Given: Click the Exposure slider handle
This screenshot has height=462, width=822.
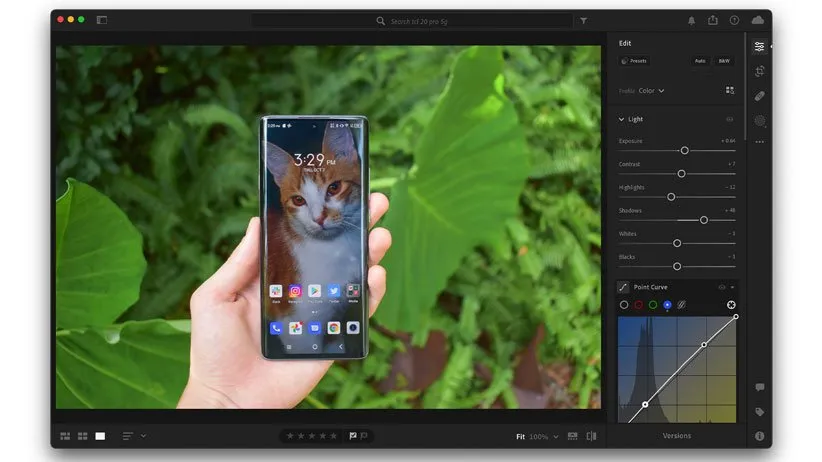Looking at the screenshot, I should pyautogui.click(x=684, y=150).
